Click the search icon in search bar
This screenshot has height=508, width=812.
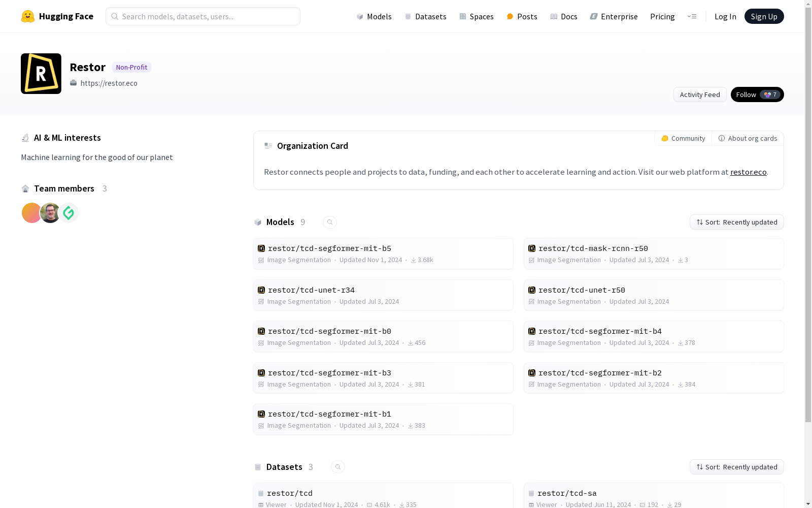[115, 16]
